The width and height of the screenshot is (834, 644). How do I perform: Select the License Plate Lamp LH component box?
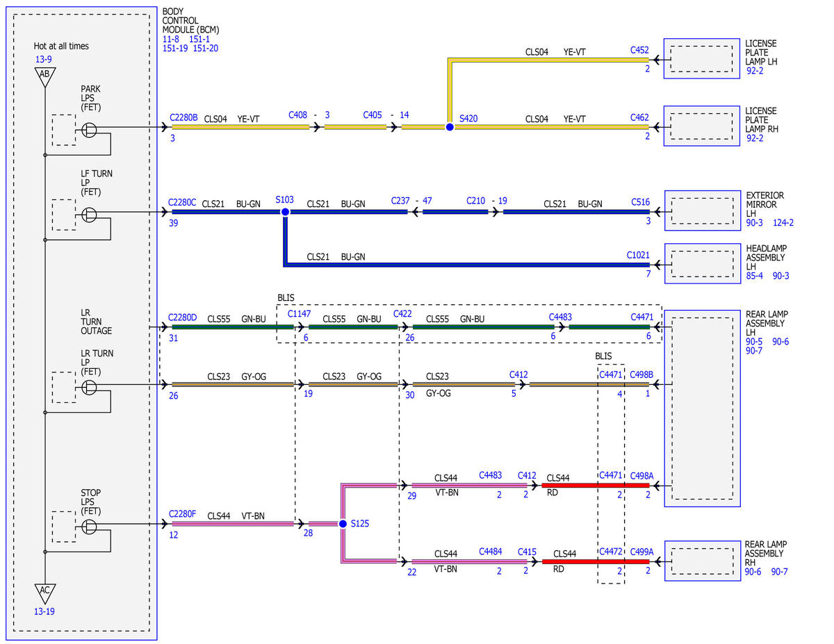702,60
